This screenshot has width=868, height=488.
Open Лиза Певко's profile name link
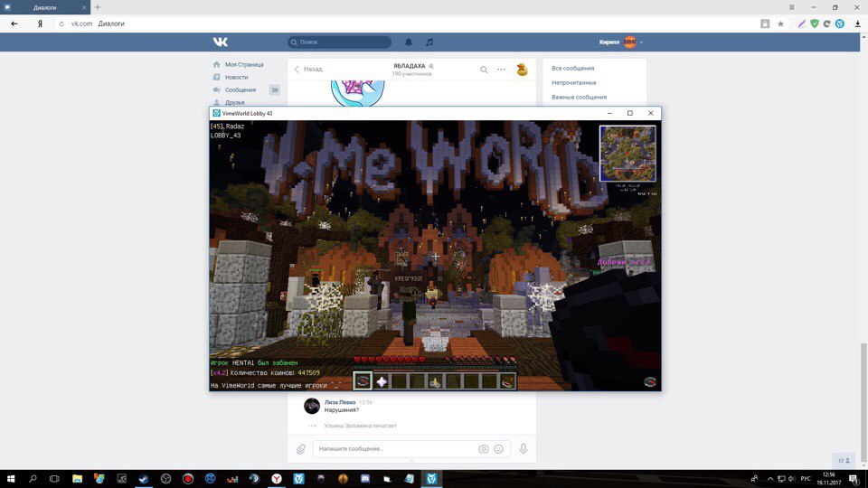[340, 402]
